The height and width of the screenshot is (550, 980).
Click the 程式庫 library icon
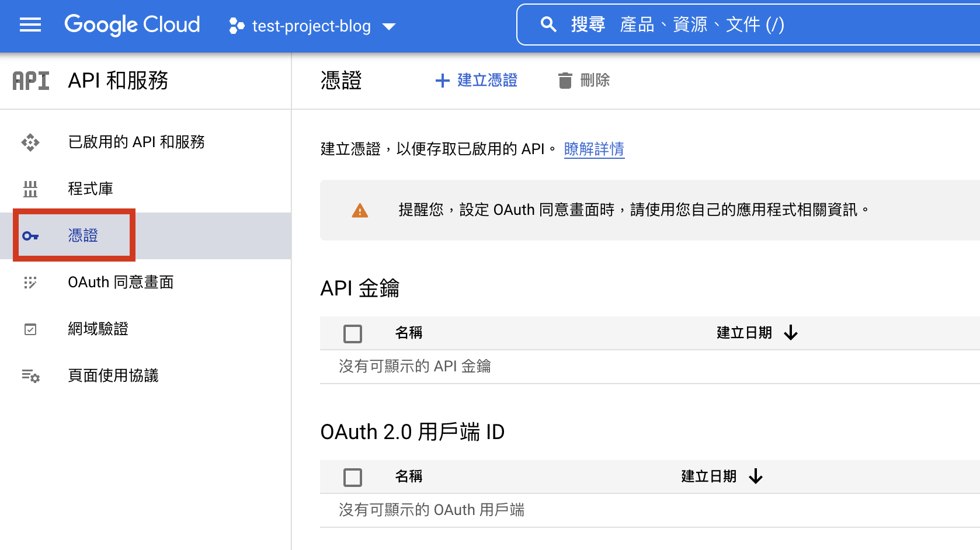[30, 189]
